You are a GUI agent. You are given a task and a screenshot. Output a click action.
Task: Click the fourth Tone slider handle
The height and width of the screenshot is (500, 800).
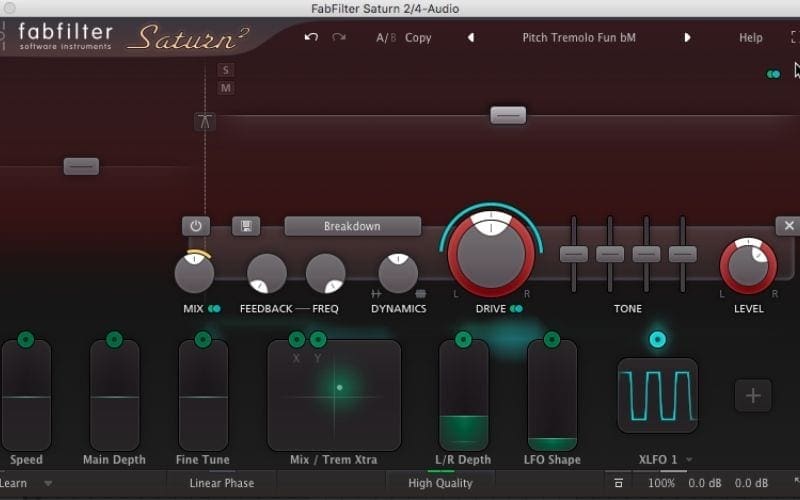tap(683, 254)
